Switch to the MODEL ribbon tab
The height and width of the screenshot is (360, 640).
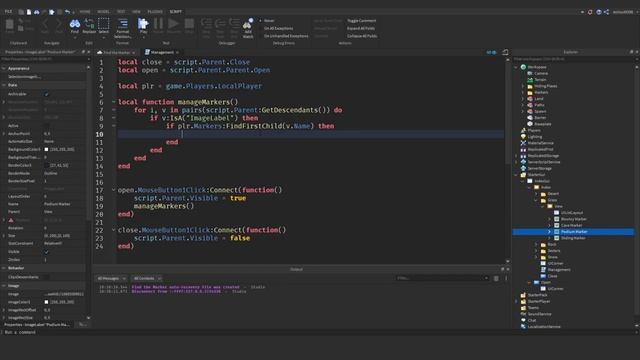(x=103, y=12)
